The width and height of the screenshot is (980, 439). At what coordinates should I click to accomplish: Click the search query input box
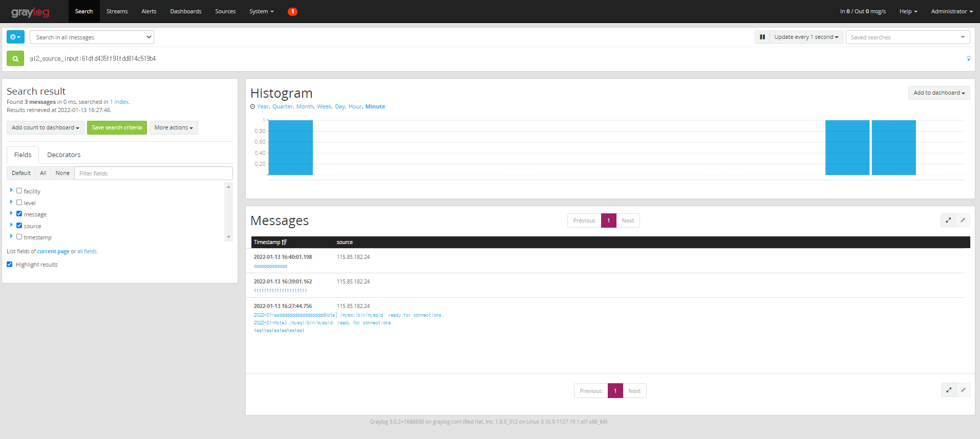[x=495, y=59]
